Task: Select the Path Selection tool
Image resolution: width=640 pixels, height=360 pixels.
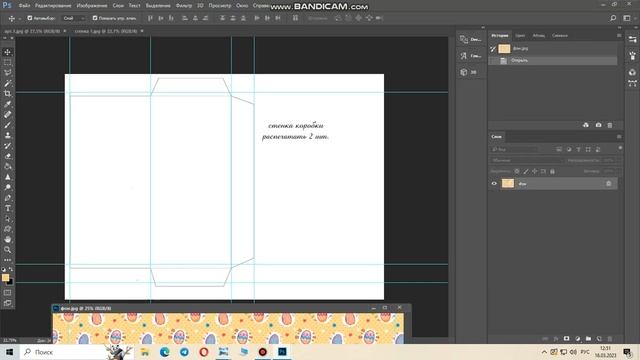Action: pyautogui.click(x=7, y=218)
